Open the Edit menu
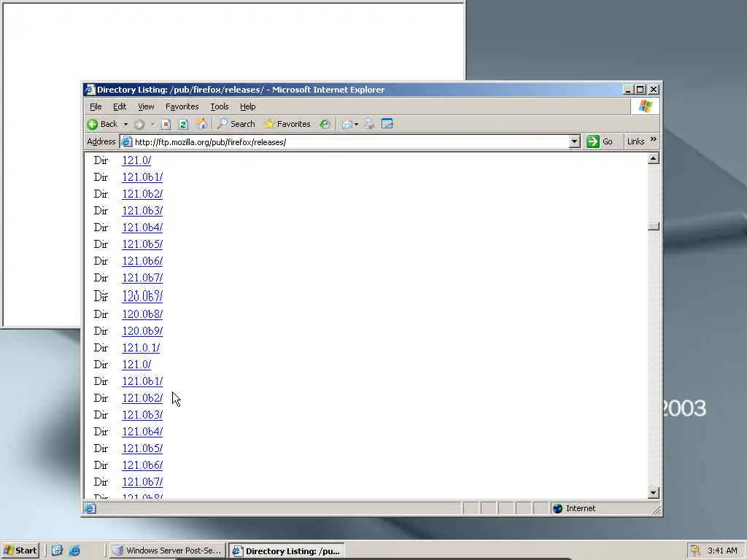This screenshot has width=747, height=560. tap(120, 106)
